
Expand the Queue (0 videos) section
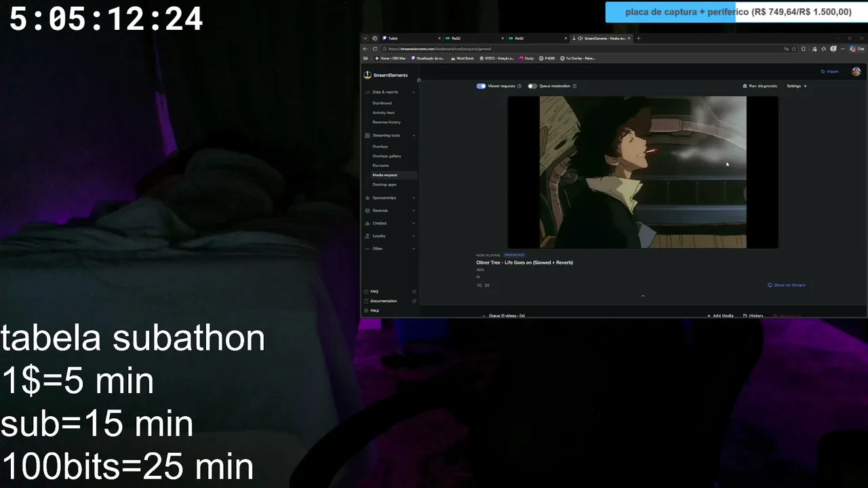(x=503, y=316)
